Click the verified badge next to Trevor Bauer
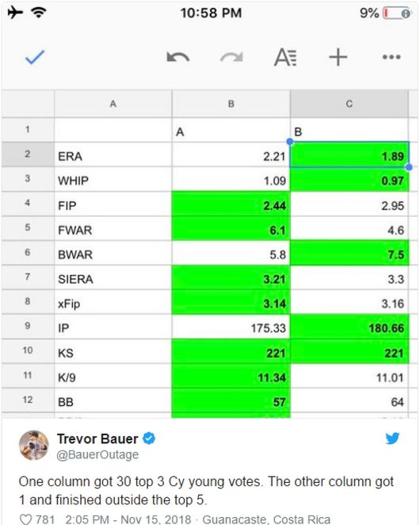 click(x=149, y=439)
